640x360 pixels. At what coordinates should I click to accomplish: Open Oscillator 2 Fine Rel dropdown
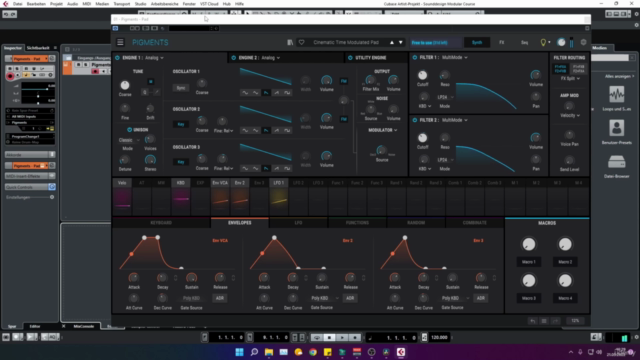tap(224, 131)
